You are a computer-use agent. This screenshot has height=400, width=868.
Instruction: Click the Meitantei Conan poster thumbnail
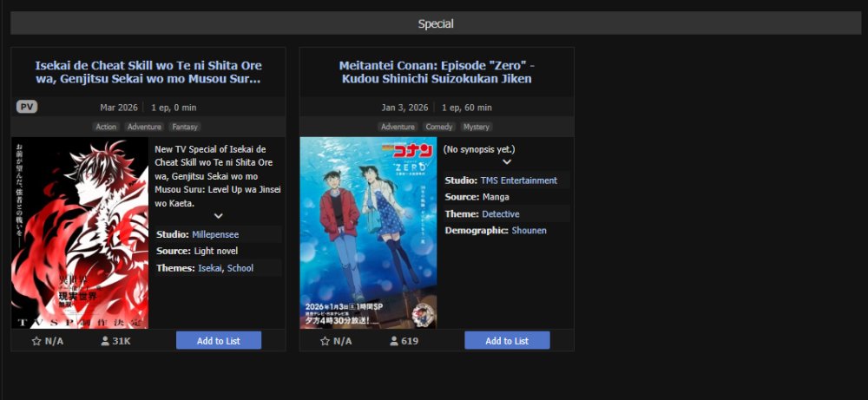368,233
